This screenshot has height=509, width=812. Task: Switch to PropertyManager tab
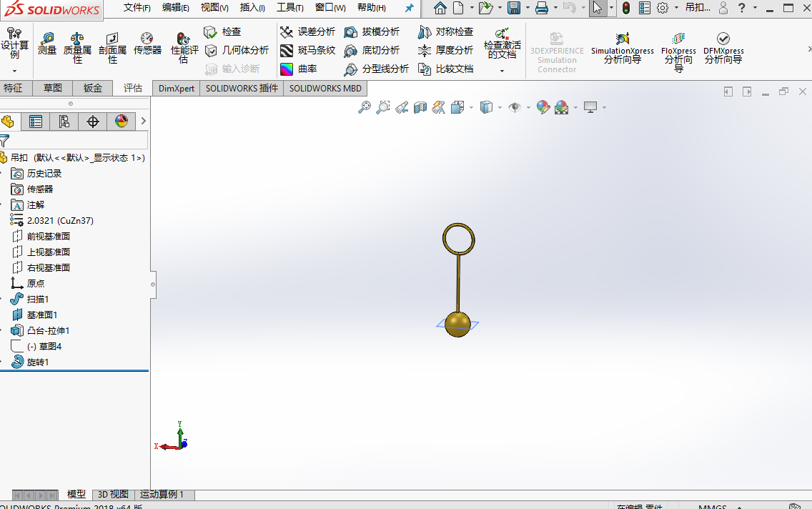click(x=35, y=122)
